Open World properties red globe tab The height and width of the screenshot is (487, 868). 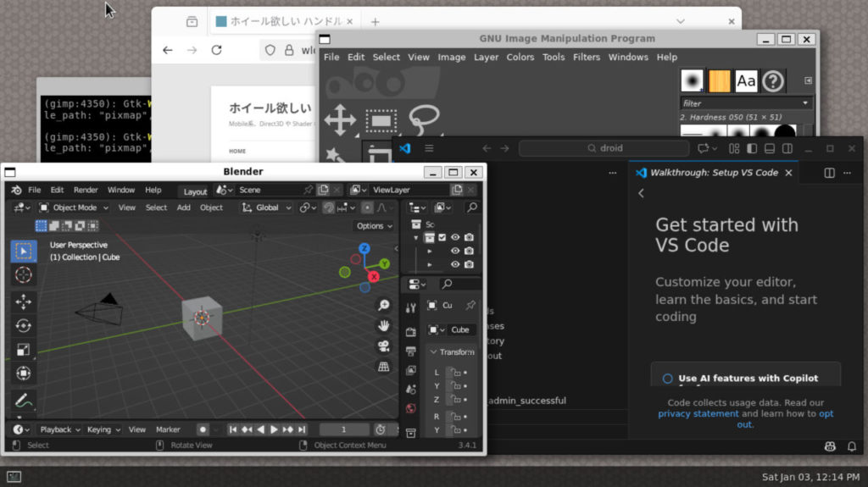411,408
